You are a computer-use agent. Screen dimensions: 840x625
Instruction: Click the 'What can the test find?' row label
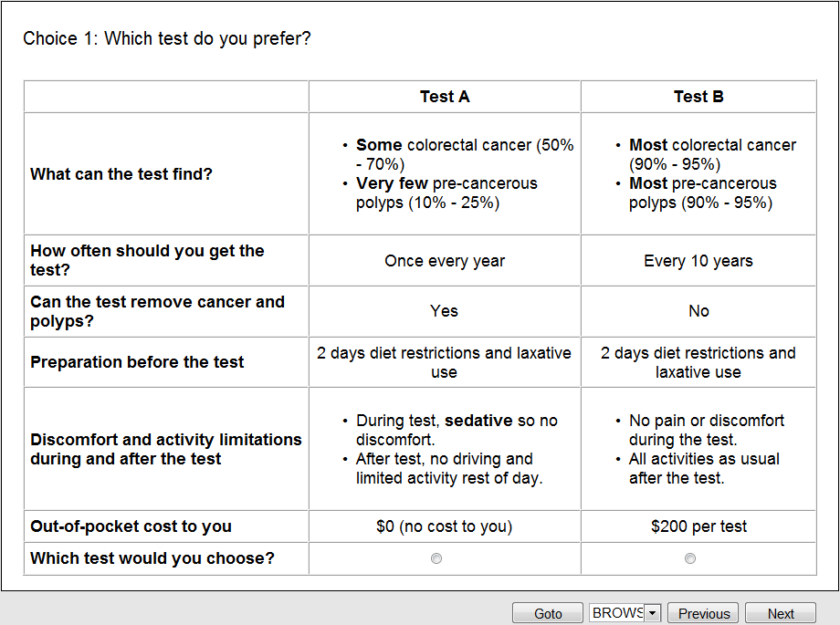(121, 174)
